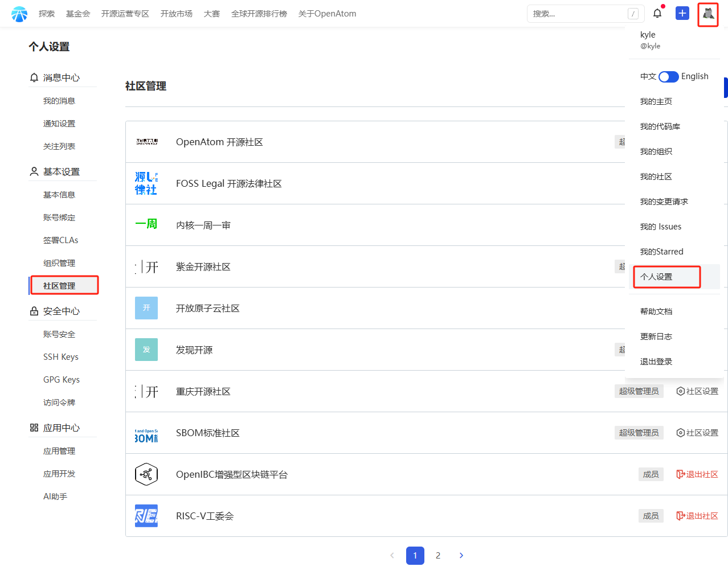The height and width of the screenshot is (587, 728).
Task: Open 应用开发 in sidebar
Action: point(59,474)
